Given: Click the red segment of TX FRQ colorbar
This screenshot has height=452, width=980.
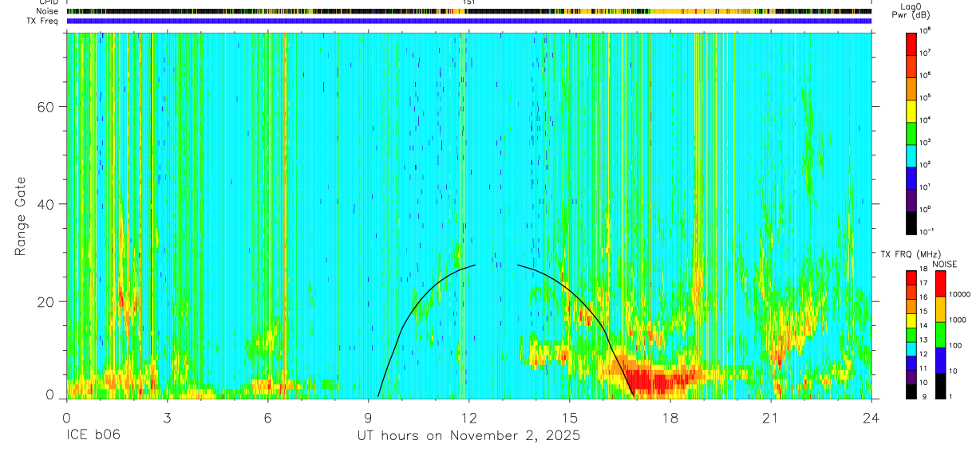Looking at the screenshot, I should pos(911,278).
